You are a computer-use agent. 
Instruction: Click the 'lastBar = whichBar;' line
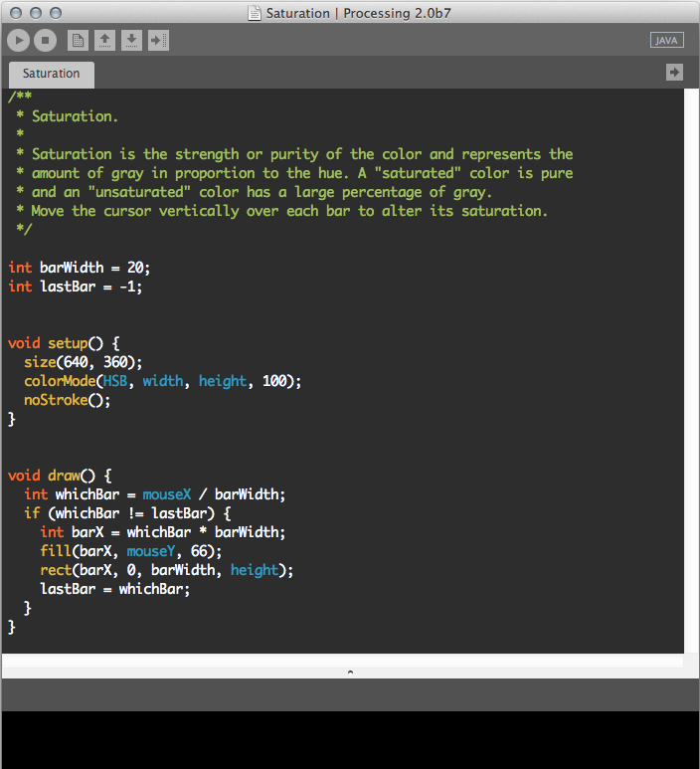click(115, 589)
